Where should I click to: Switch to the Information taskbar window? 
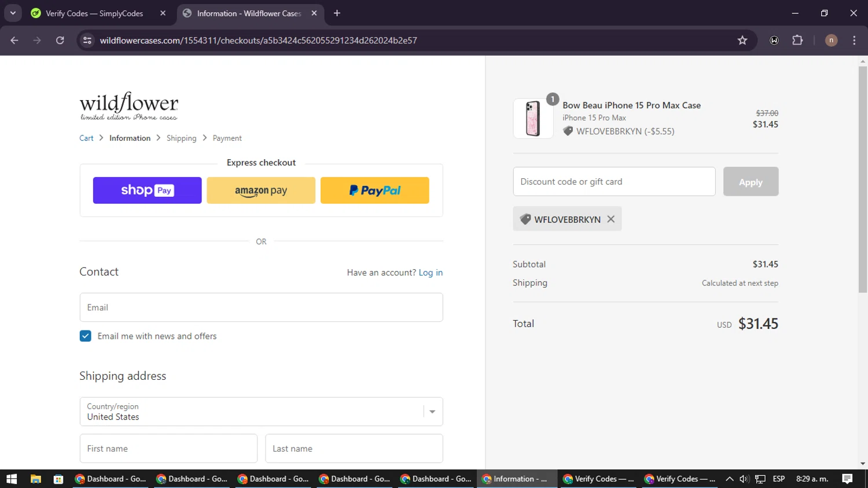[517, 479]
